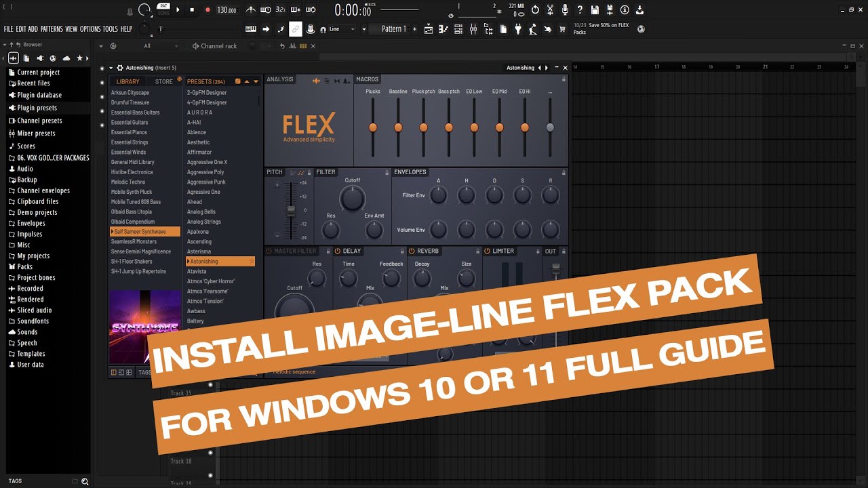Click the EQ Hi macro slider
The image size is (868, 488).
pyautogui.click(x=525, y=127)
